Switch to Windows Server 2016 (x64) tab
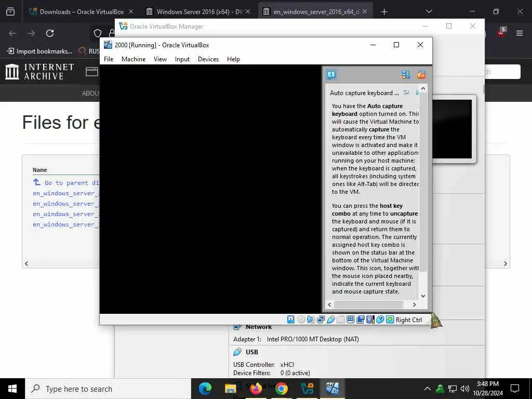The height and width of the screenshot is (399, 532). pyautogui.click(x=198, y=11)
